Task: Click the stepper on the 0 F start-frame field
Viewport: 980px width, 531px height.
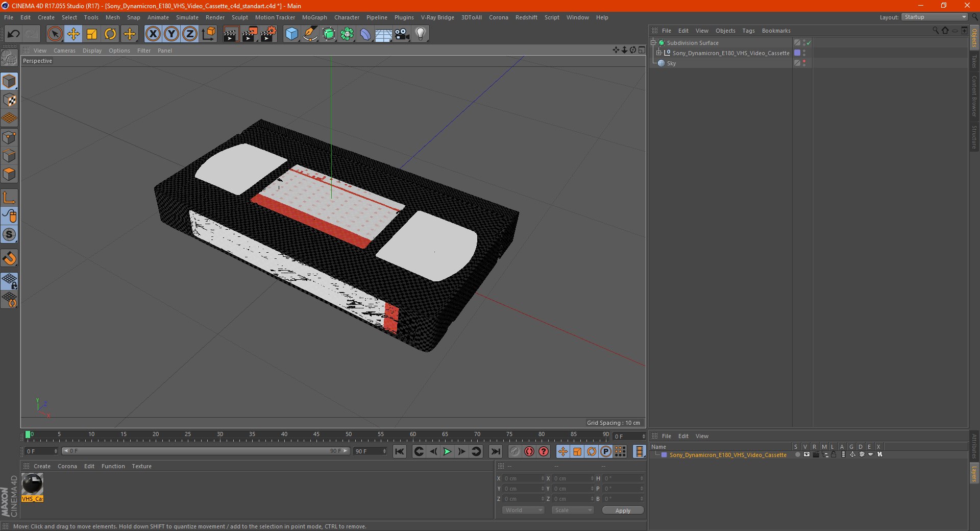Action: [56, 451]
